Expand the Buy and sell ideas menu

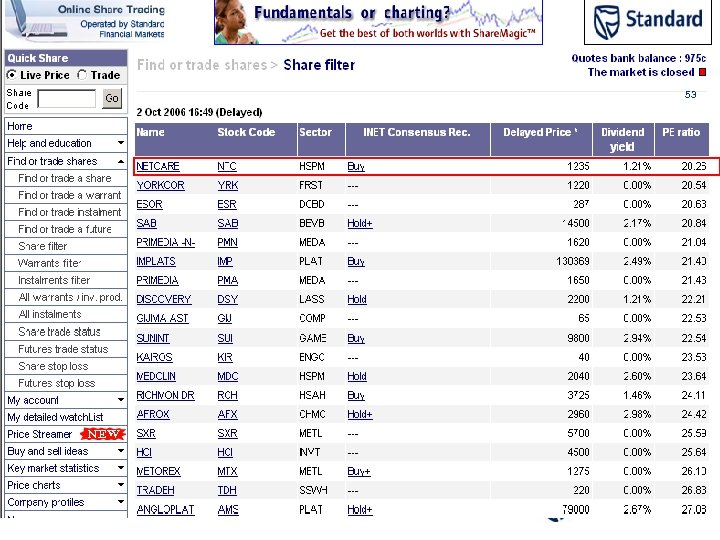pyautogui.click(x=66, y=451)
